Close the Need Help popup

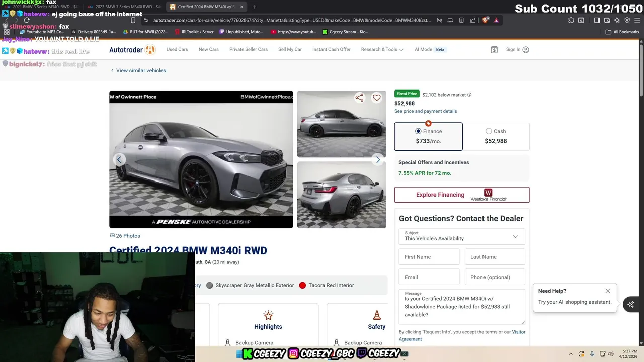[608, 291]
